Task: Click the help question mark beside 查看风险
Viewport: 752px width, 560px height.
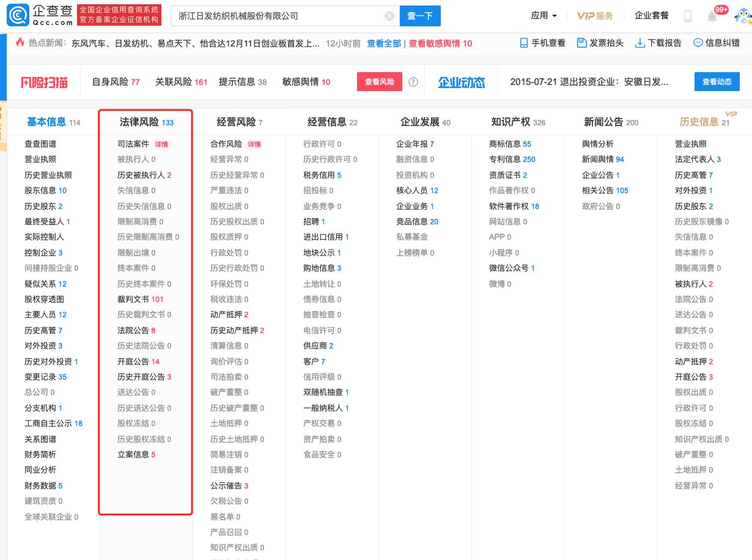Action: pos(414,81)
